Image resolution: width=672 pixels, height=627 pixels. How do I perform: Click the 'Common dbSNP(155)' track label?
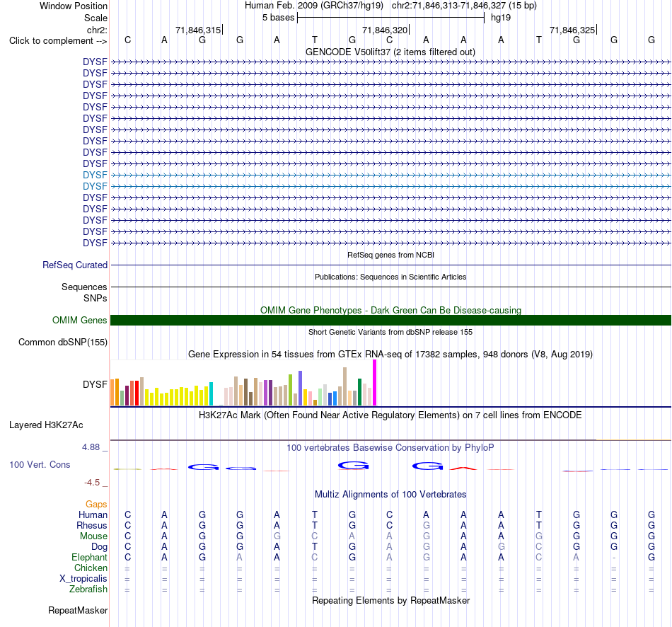tap(62, 343)
